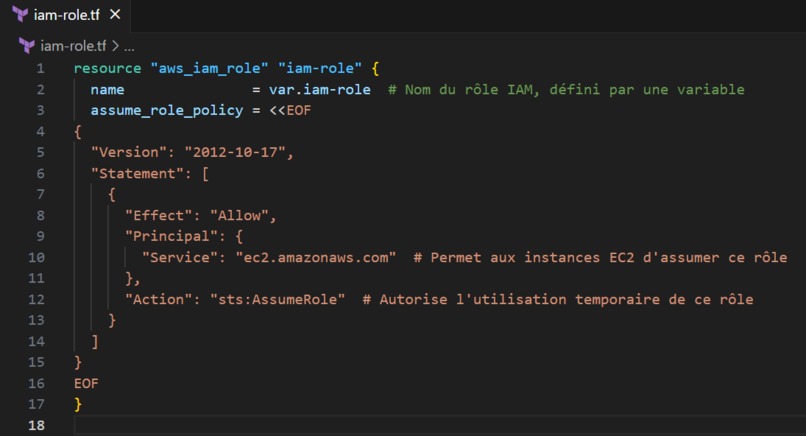Click the '<<EOF' heredoc marker on line 3
Viewport: 806px width, 436px height.
pos(290,111)
